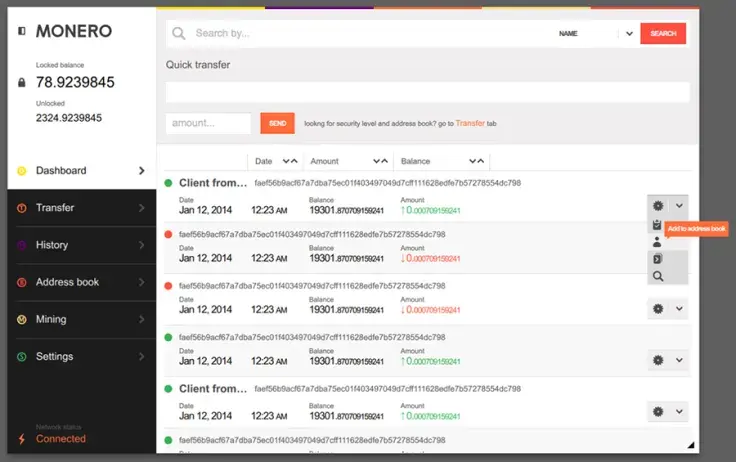736x462 pixels.
Task: Click the sidebar collapse icon beside MONERO
Action: click(x=22, y=31)
